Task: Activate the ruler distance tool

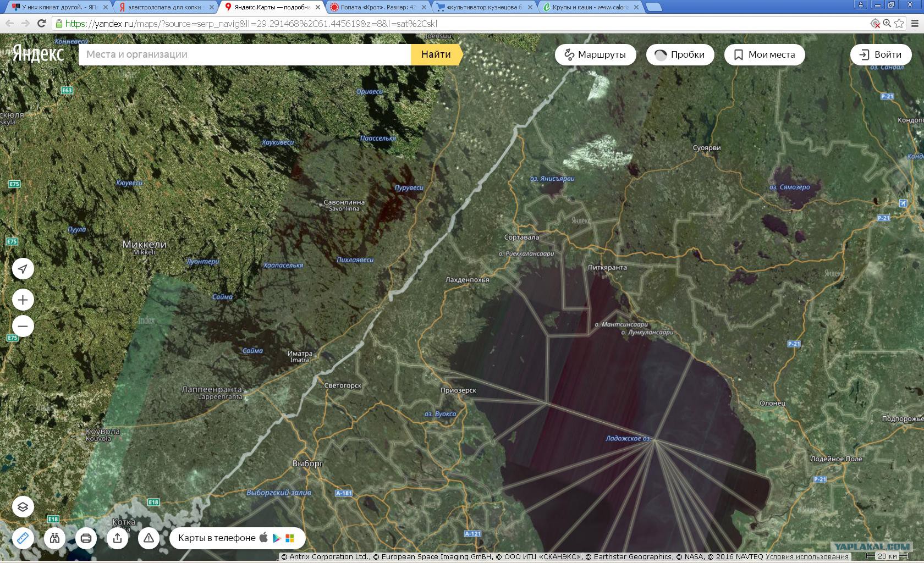Action: 23,538
